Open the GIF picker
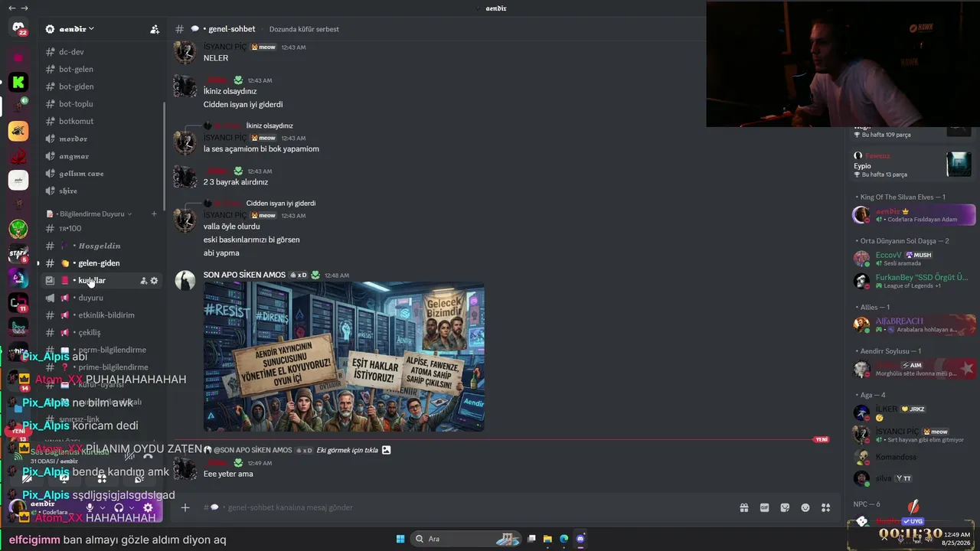Image resolution: width=980 pixels, height=551 pixels. [764, 507]
